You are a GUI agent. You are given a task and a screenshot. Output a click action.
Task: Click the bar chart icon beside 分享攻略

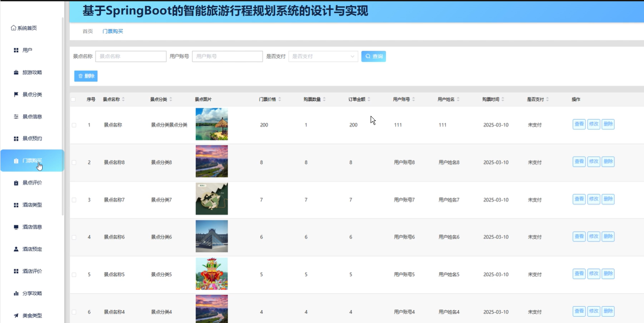16,293
